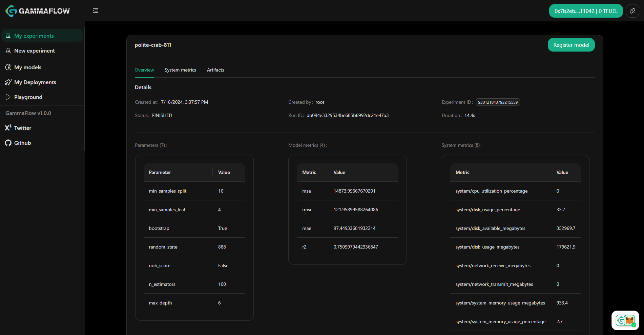This screenshot has height=335, width=644.
Task: Click the X icon beside Twitter
Action: click(x=8, y=128)
